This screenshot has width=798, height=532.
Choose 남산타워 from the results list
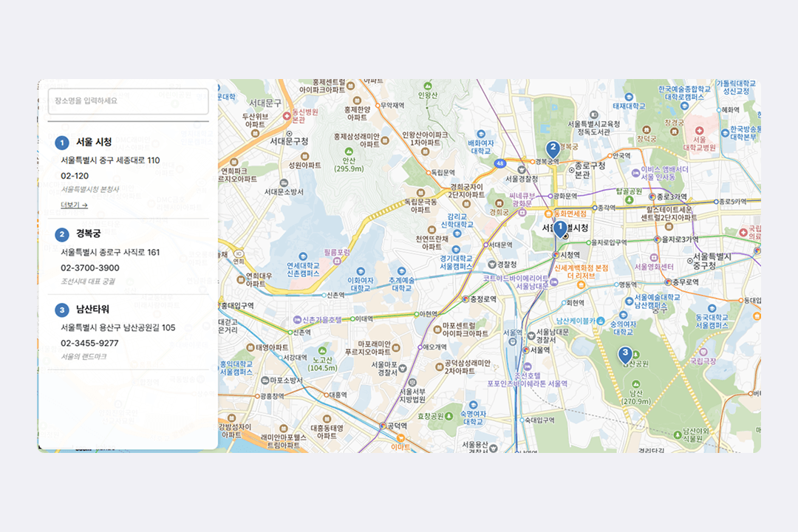coord(92,309)
